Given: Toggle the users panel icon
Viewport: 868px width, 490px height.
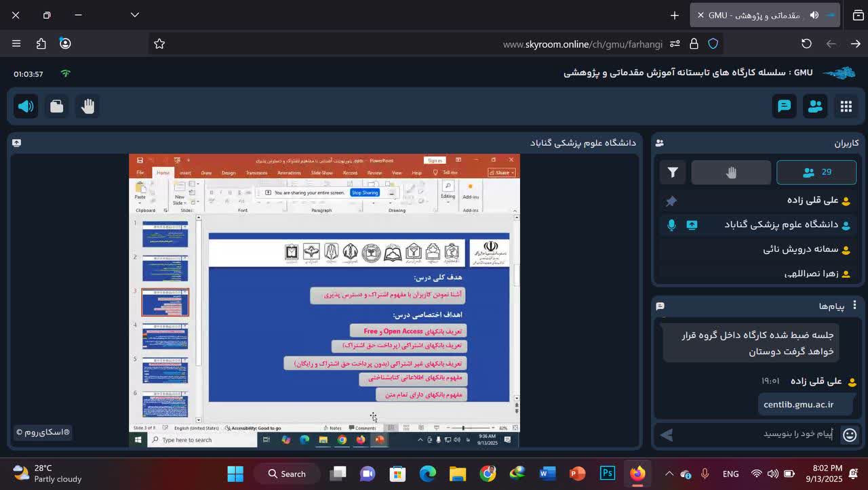Looking at the screenshot, I should click(x=814, y=106).
